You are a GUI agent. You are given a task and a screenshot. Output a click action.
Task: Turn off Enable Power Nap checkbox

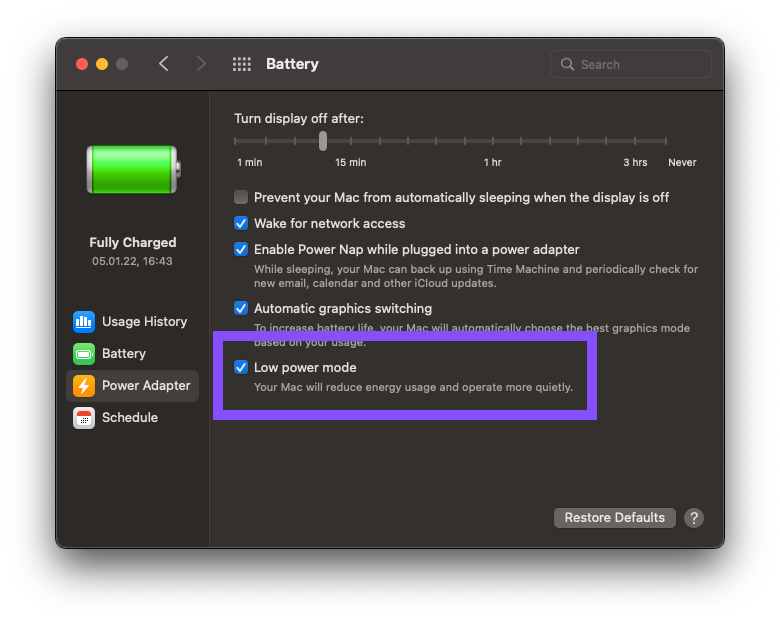click(241, 250)
